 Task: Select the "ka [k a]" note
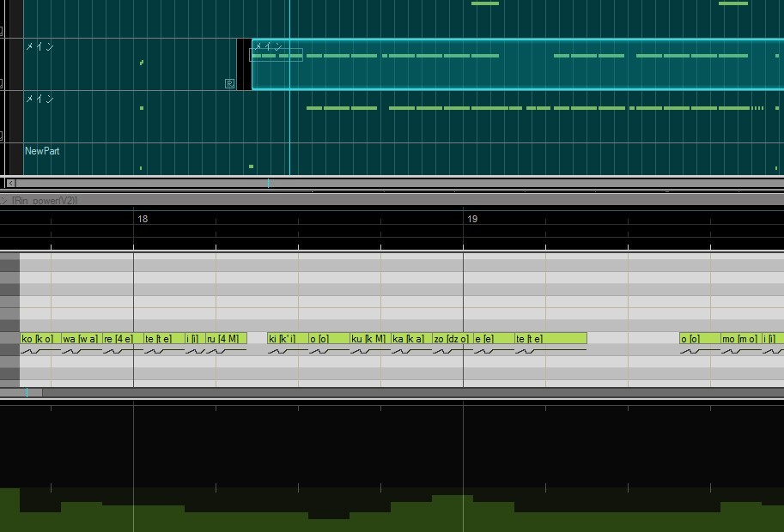(411, 339)
